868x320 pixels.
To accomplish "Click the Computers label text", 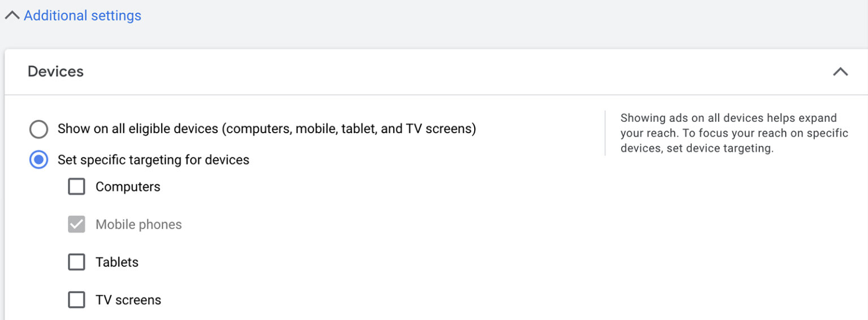I will coord(128,187).
